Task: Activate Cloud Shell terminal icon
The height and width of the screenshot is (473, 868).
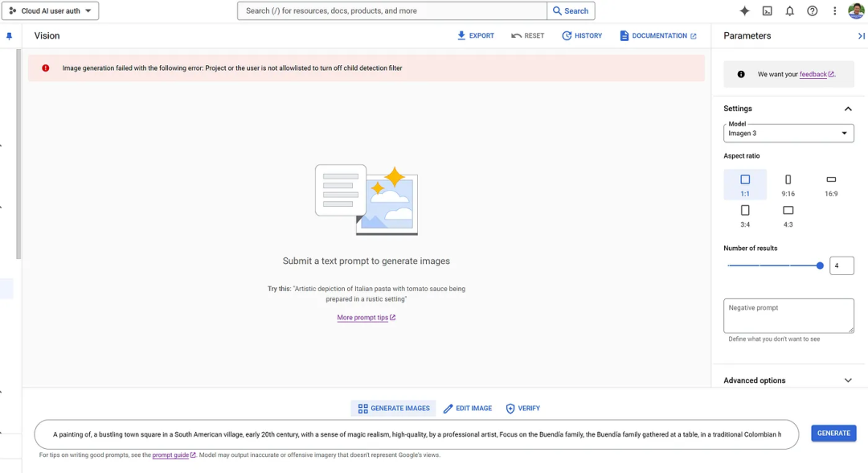Action: [768, 11]
